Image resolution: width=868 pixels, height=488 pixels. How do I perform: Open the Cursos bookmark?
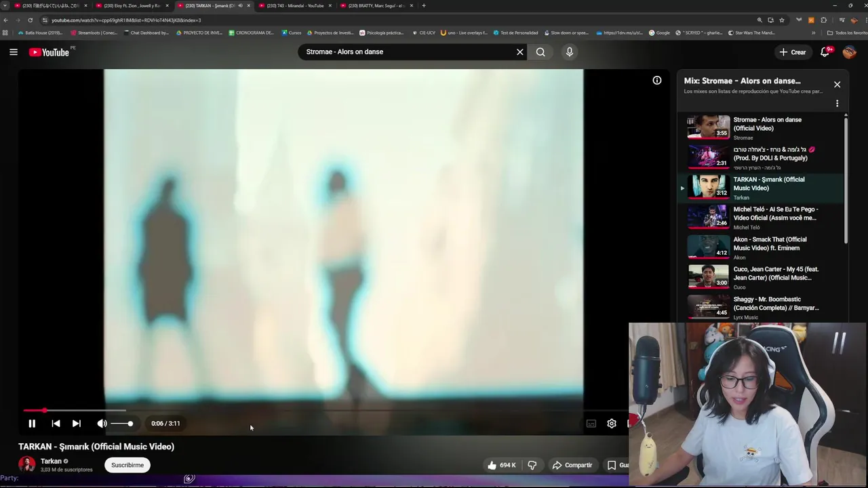292,33
